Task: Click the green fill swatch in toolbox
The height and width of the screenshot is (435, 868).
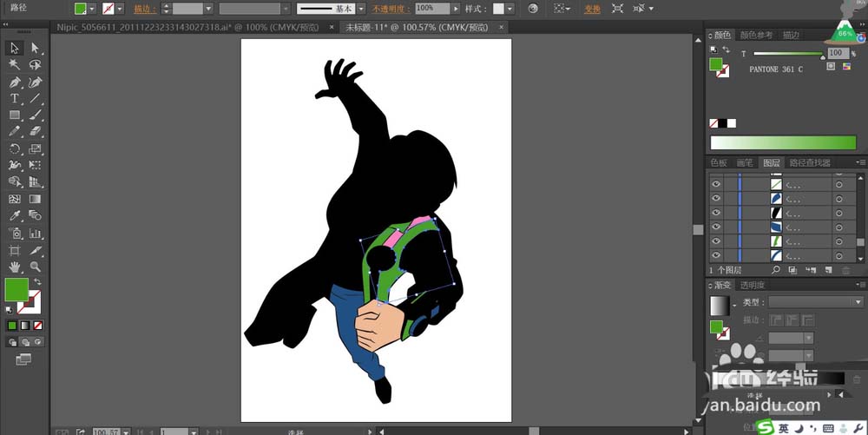Action: (x=16, y=289)
